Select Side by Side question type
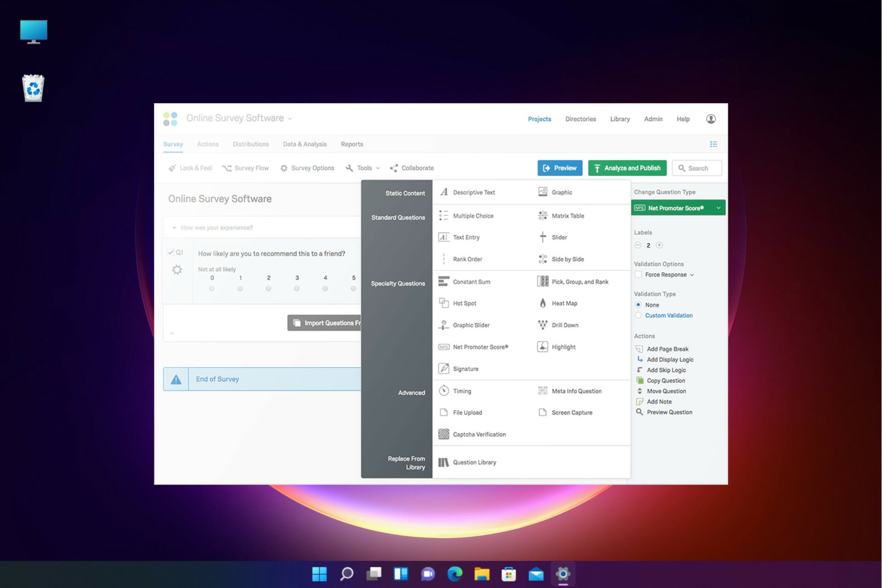 coord(561,259)
